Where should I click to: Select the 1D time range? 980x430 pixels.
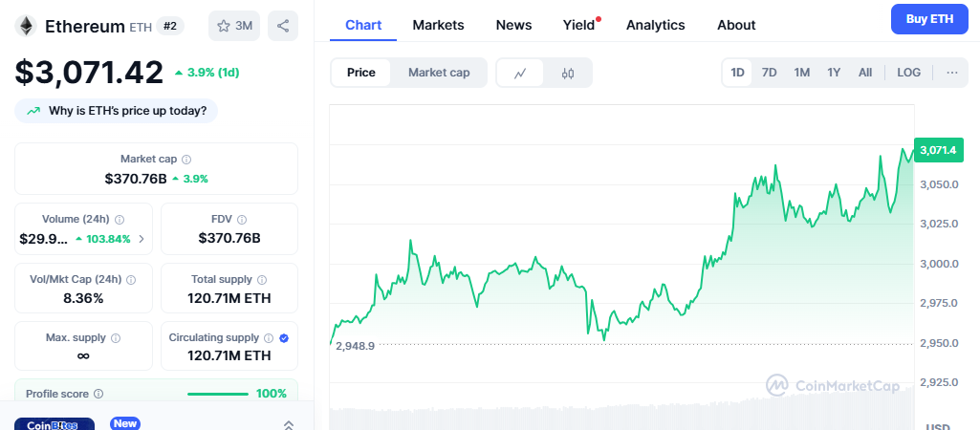[x=737, y=73]
